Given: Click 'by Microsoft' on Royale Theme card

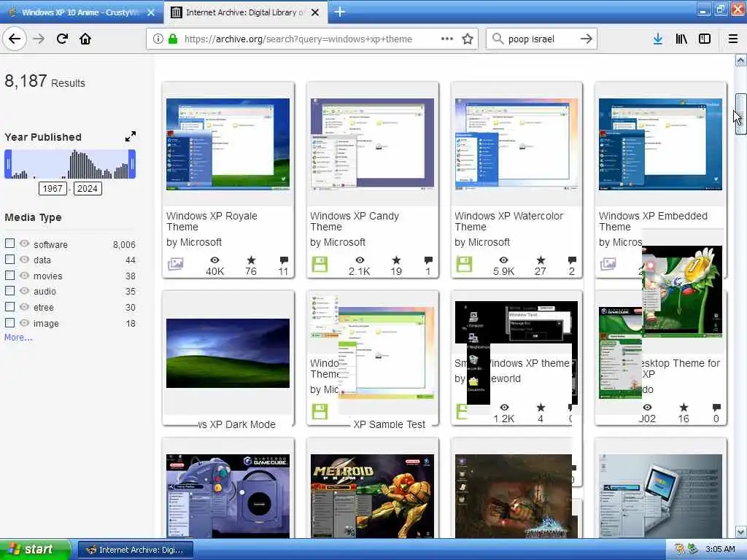Looking at the screenshot, I should coord(194,242).
